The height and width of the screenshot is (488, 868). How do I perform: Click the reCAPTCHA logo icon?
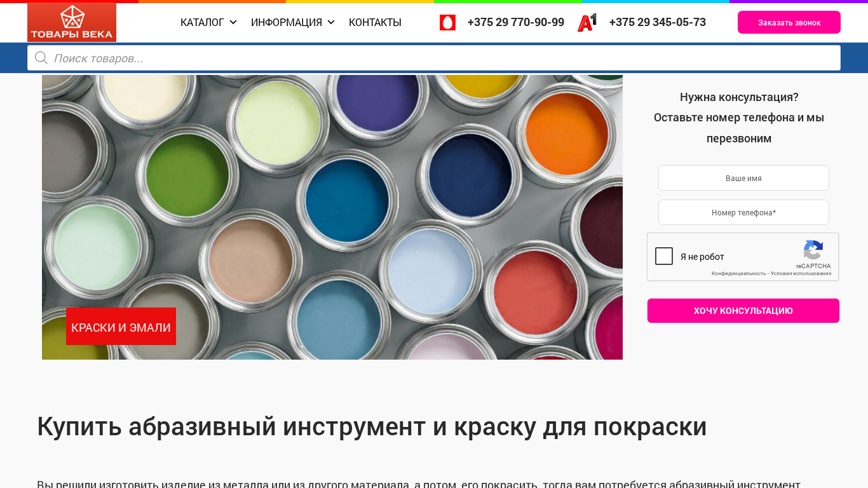click(x=813, y=250)
